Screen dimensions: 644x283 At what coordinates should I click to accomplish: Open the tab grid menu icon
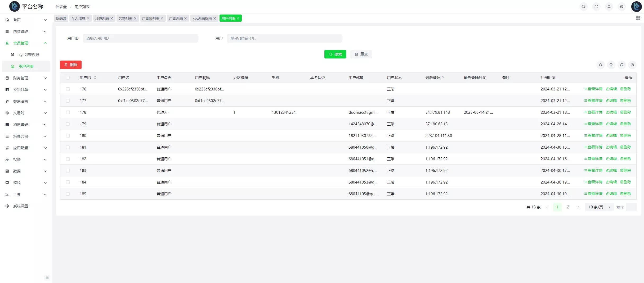click(x=638, y=18)
